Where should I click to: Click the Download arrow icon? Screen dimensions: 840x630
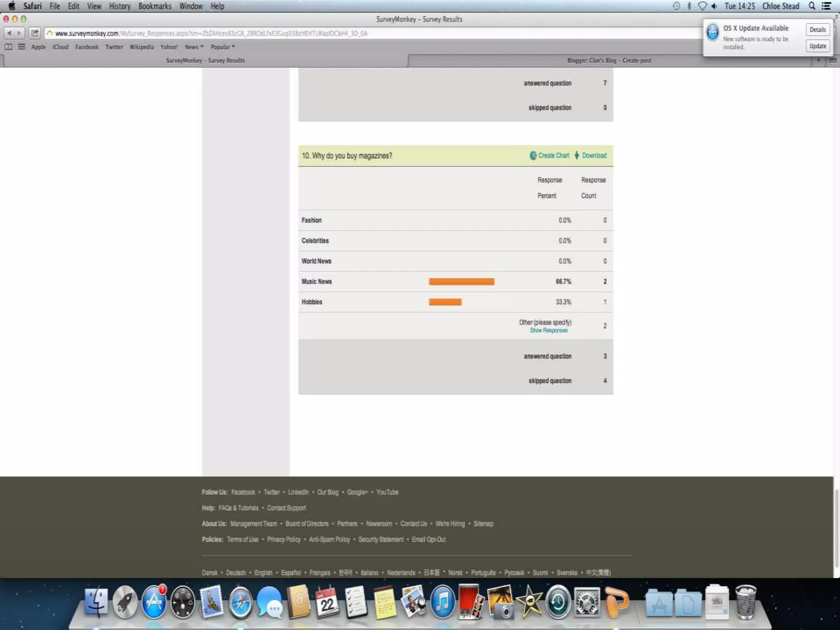577,155
